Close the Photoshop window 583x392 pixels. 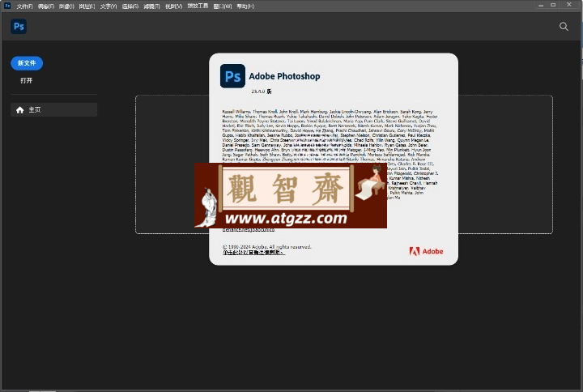[x=569, y=5]
